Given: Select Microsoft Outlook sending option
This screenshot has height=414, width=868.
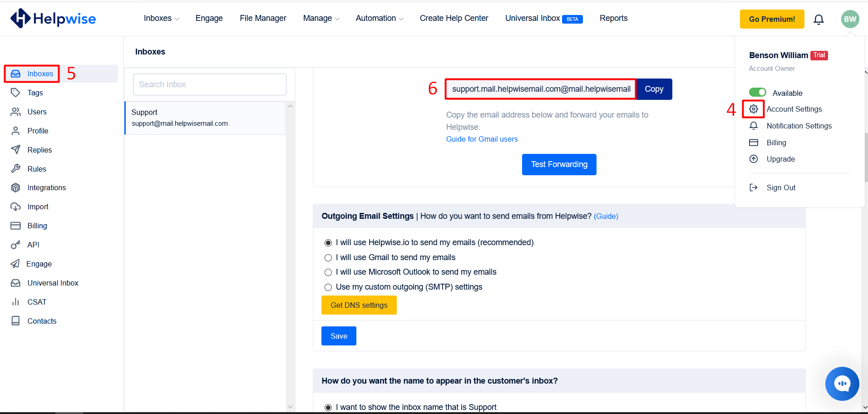Looking at the screenshot, I should coord(328,272).
